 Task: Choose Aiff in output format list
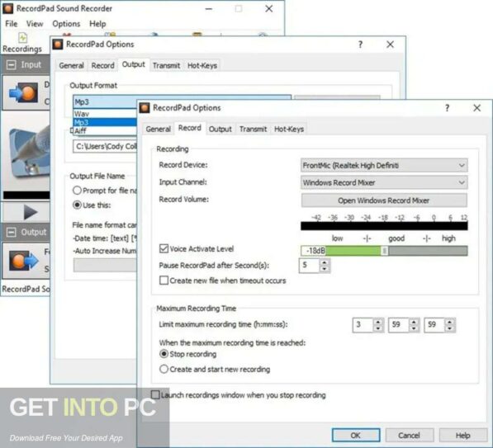[x=105, y=130]
